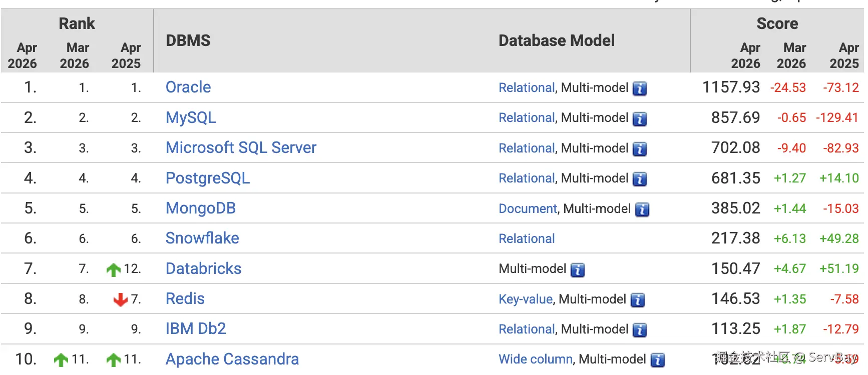The width and height of the screenshot is (868, 375).
Task: Click the "+6.13" change in the Snowflake row
Action: (x=790, y=238)
